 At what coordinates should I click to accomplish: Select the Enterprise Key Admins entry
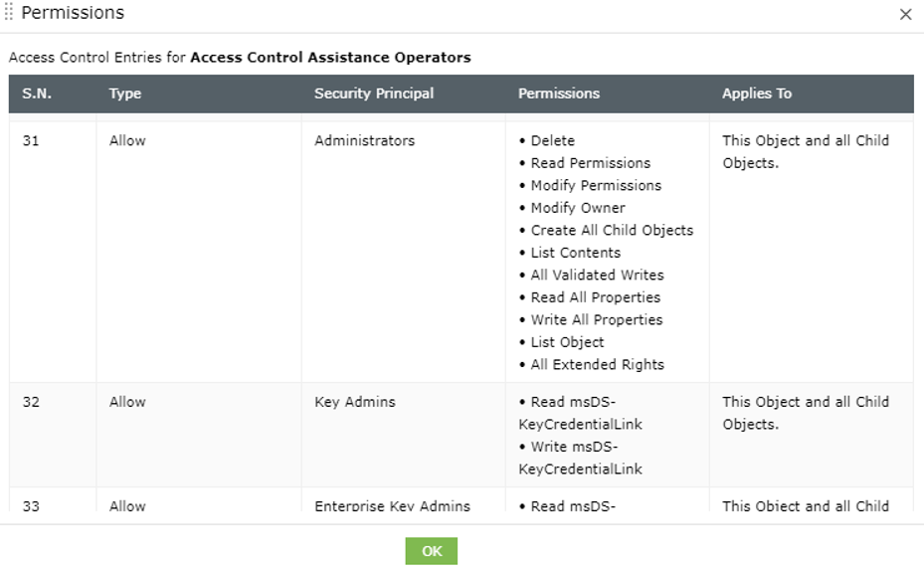point(392,505)
